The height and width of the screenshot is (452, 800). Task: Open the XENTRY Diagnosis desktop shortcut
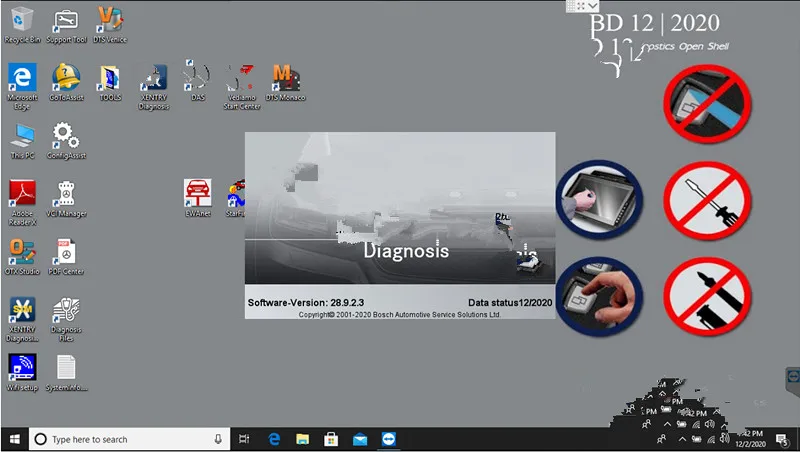pos(153,78)
